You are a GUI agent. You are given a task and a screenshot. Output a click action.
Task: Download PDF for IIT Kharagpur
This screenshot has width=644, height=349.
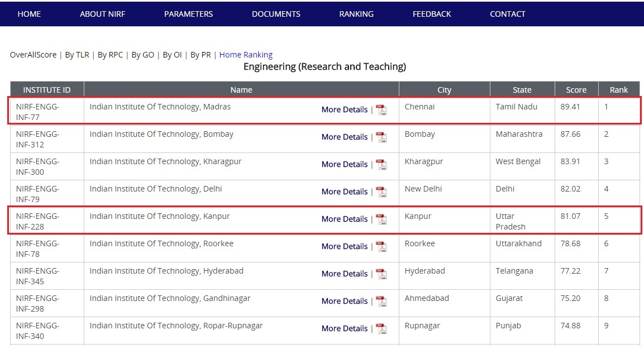[381, 165]
